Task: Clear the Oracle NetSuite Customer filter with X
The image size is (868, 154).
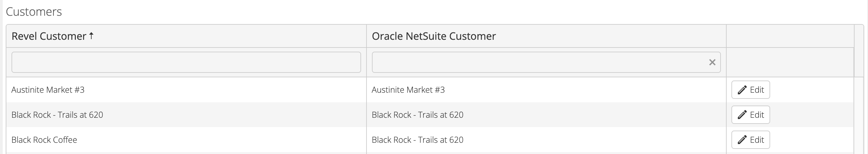Action: coord(712,62)
